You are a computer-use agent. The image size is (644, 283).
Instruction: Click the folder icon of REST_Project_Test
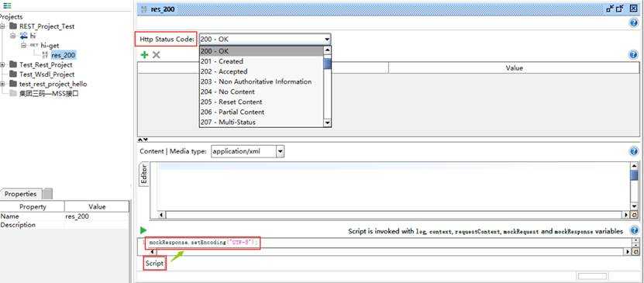coord(13,26)
